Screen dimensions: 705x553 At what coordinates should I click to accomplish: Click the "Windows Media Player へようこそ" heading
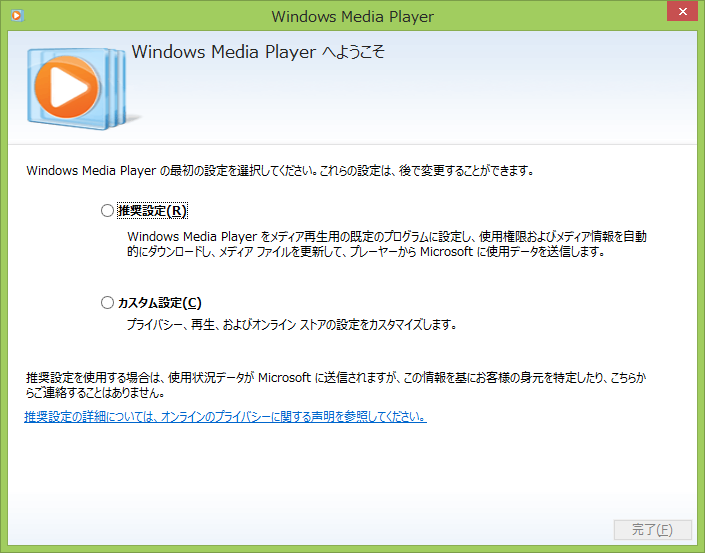[x=258, y=52]
